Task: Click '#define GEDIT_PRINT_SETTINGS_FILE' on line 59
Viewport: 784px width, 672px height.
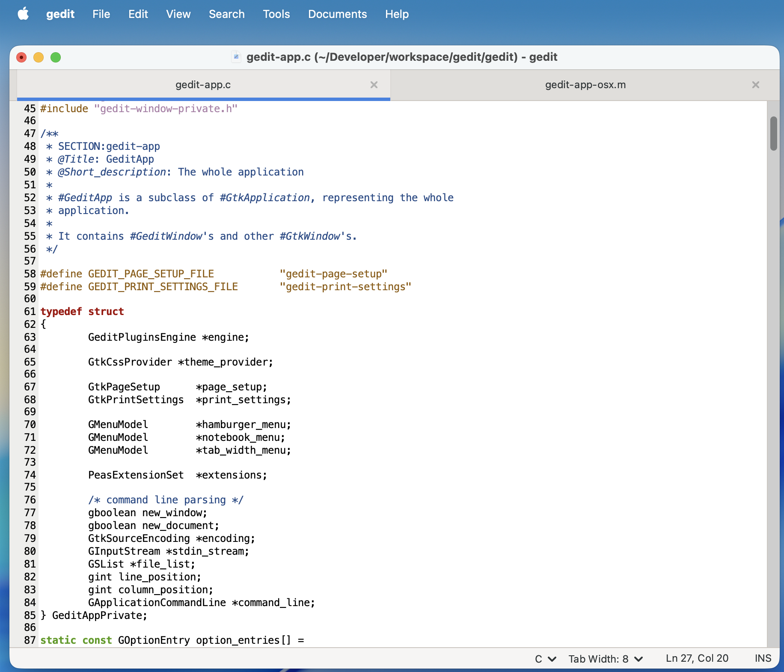Action: (139, 287)
